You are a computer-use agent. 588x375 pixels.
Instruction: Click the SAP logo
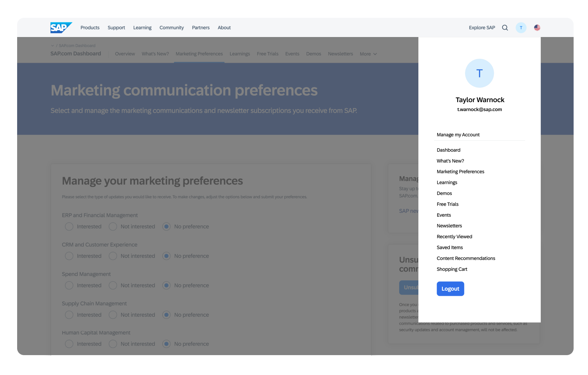61,27
